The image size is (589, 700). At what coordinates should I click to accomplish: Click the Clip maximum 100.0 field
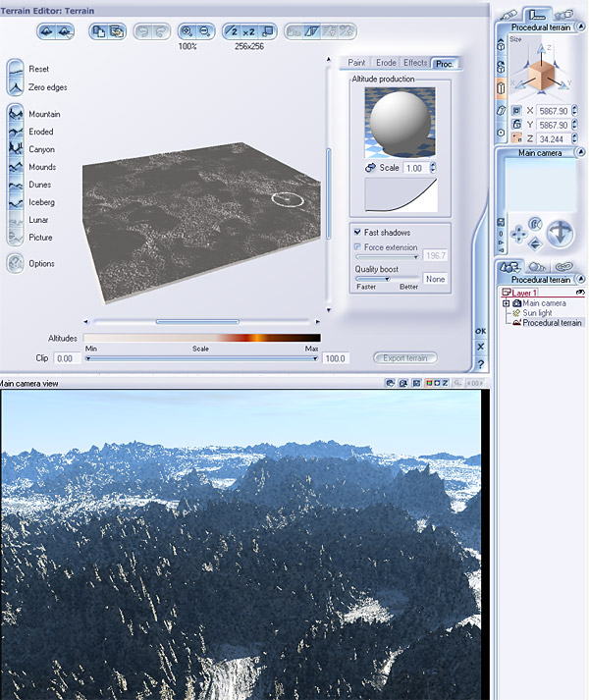(x=337, y=358)
